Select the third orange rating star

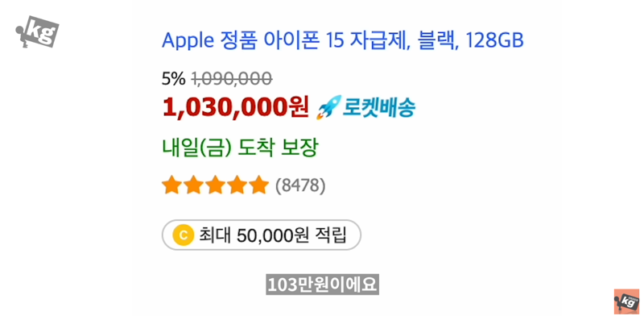(215, 185)
